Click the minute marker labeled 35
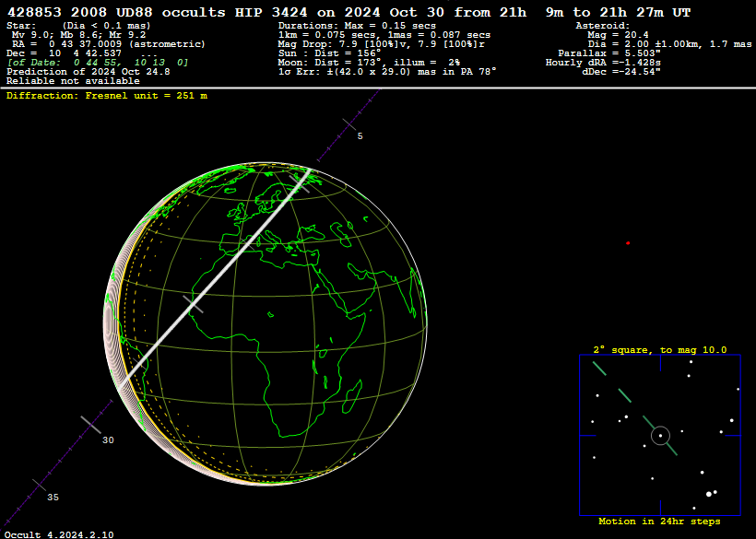This screenshot has width=756, height=539. 40,485
